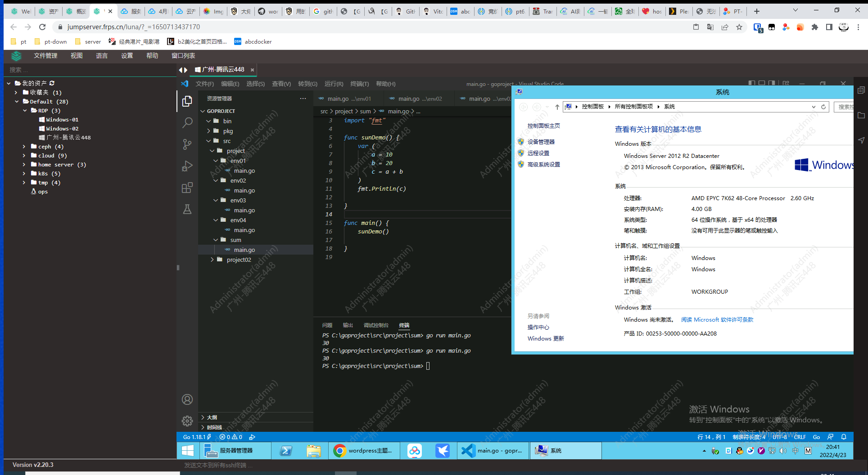Open Baidu Netdisk icon in remote taskbar
868x475 pixels.
(415, 450)
